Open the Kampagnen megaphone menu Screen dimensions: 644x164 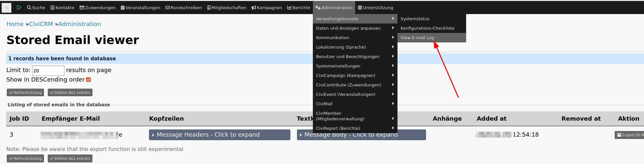point(266,7)
